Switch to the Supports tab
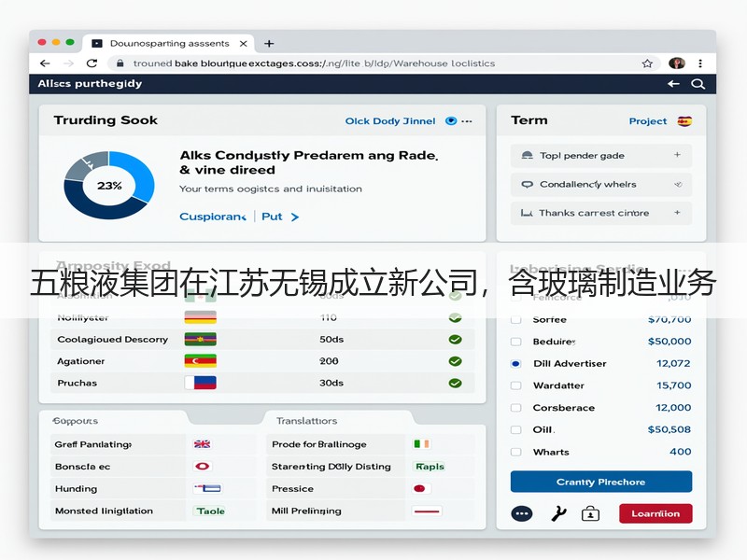This screenshot has height=560, width=747. point(76,421)
